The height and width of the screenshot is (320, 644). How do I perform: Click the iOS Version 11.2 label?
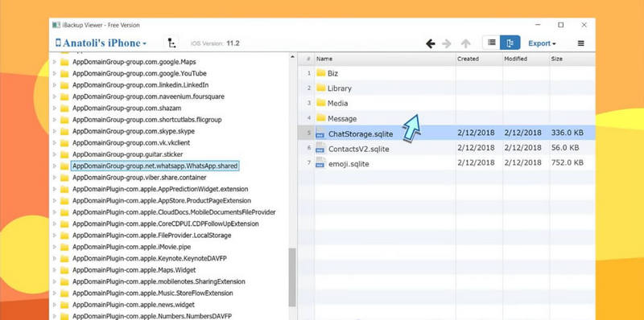tap(215, 43)
